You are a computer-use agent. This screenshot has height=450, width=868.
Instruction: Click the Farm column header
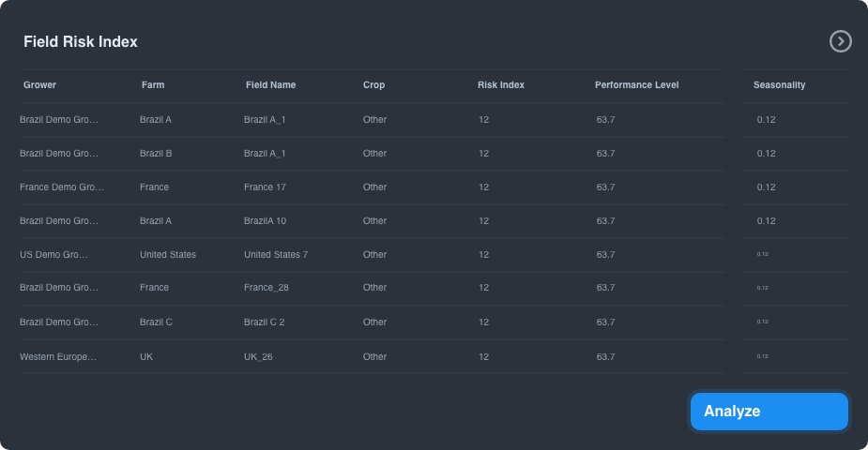(x=153, y=85)
